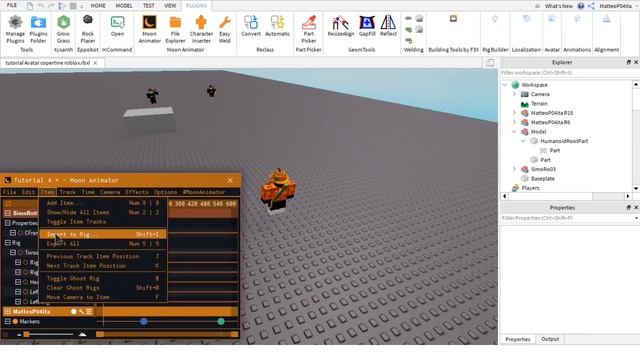Collapse the Rig track box

(x=7, y=242)
